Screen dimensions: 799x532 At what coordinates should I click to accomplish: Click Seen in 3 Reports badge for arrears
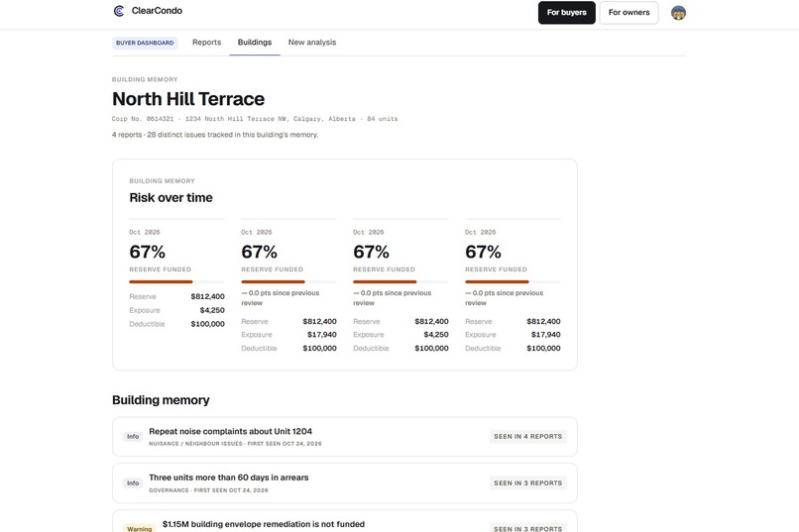528,482
